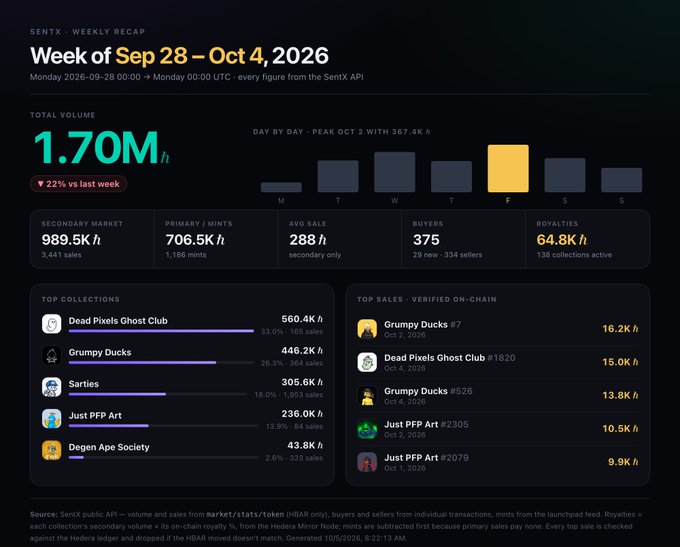
Task: Select the Thursday bar in the daily chart
Action: point(451,177)
